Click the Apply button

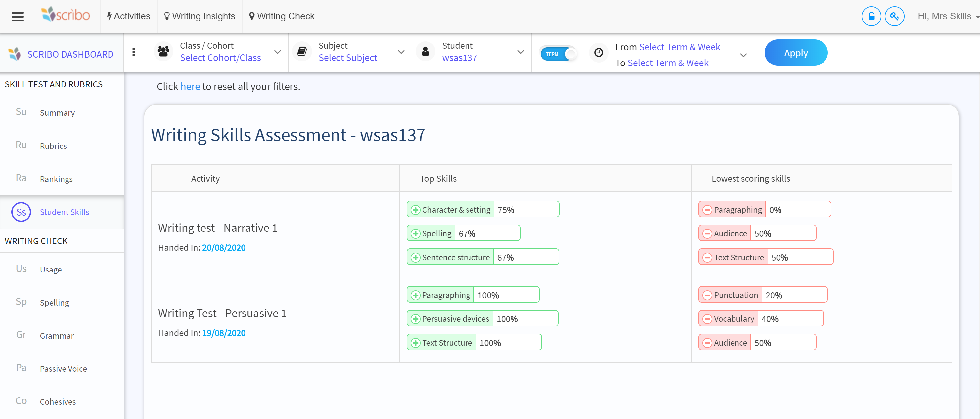(x=795, y=53)
